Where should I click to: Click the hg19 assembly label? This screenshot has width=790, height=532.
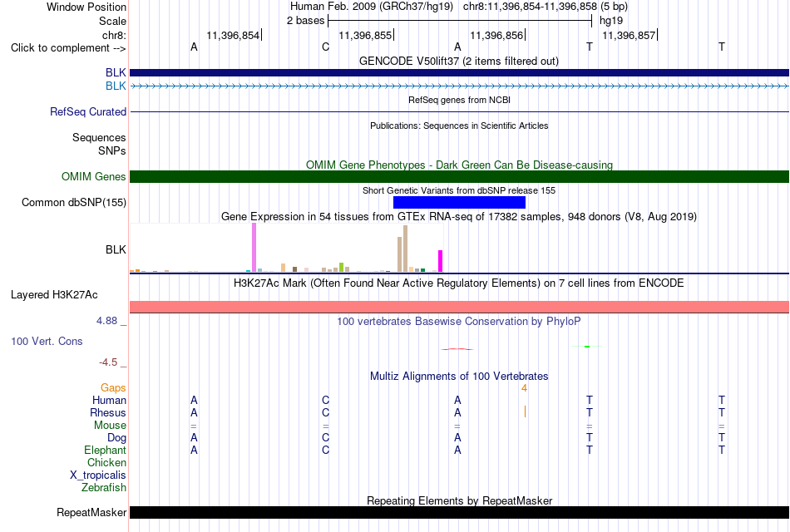611,21
